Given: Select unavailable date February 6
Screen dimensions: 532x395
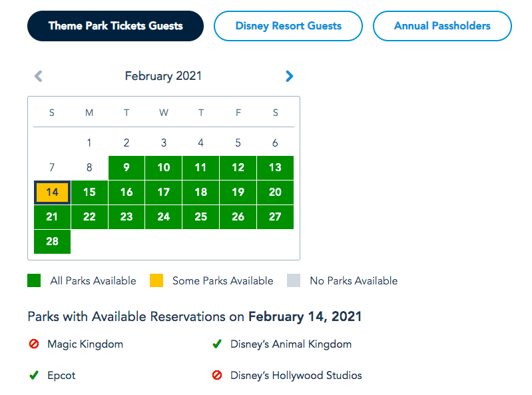Looking at the screenshot, I should click(275, 143).
